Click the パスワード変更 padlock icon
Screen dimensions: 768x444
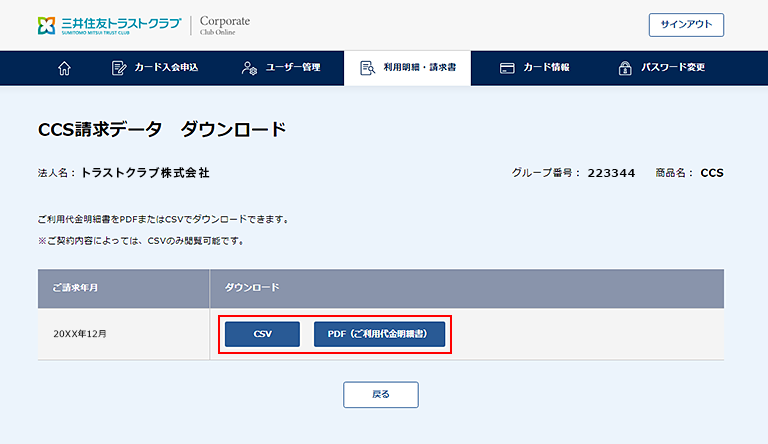pyautogui.click(x=624, y=68)
